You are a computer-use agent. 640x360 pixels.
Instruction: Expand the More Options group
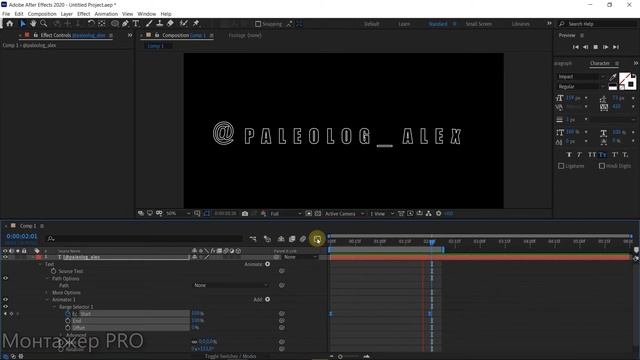[x=47, y=293]
